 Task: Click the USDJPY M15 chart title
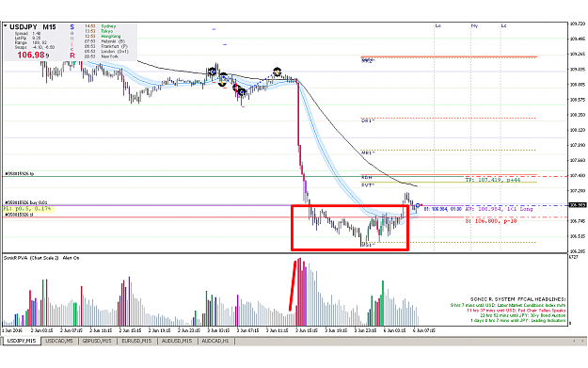point(33,27)
